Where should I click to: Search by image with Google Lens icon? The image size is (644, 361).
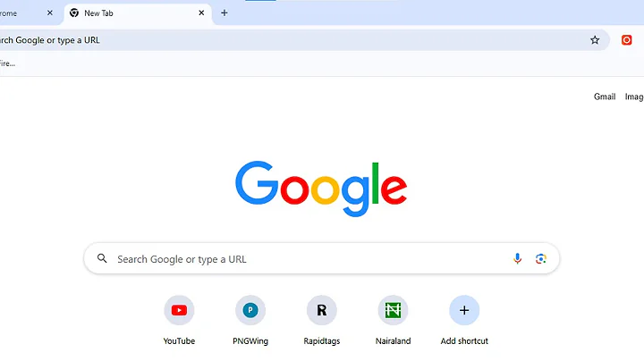541,258
